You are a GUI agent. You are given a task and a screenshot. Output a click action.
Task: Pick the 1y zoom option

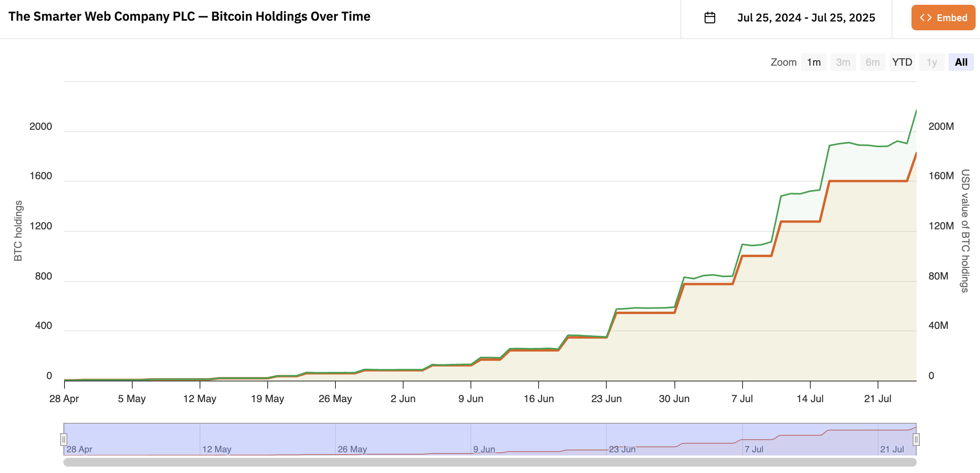931,63
